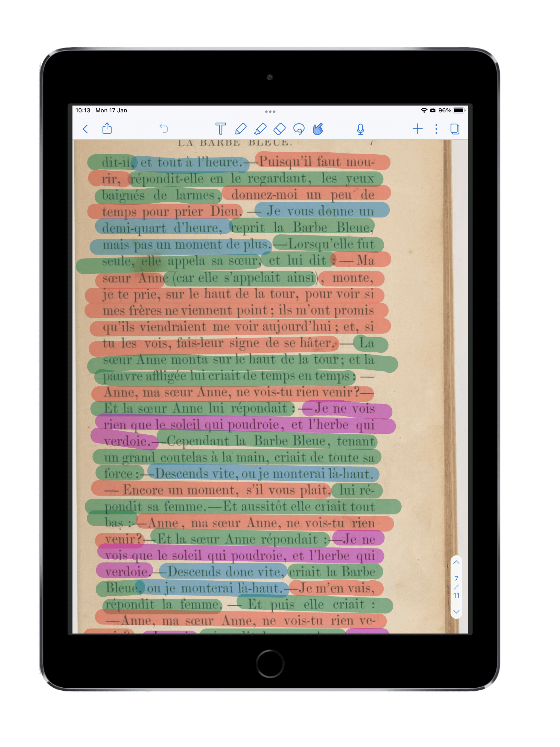This screenshot has height=747, width=560.
Task: Tap the page indicator 7 / 11
Action: 456,587
